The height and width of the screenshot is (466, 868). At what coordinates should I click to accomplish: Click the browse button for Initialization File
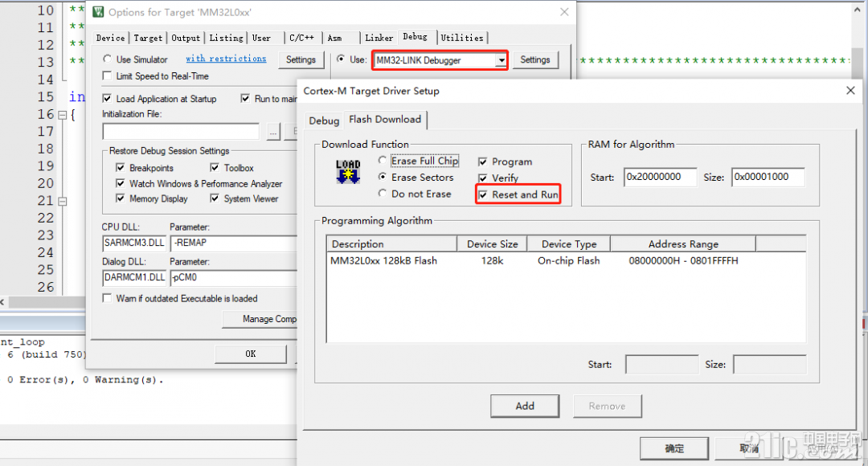(273, 132)
